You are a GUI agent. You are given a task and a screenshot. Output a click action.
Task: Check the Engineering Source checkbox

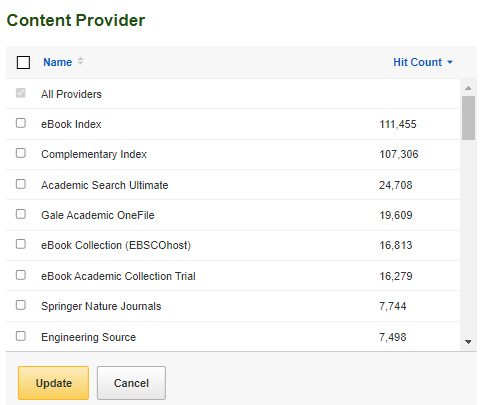point(21,336)
